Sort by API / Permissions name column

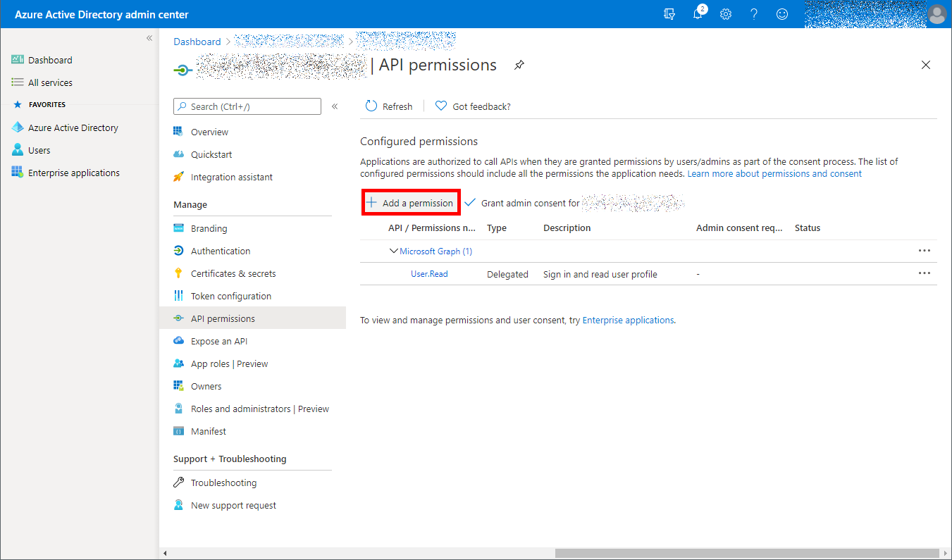pyautogui.click(x=432, y=228)
